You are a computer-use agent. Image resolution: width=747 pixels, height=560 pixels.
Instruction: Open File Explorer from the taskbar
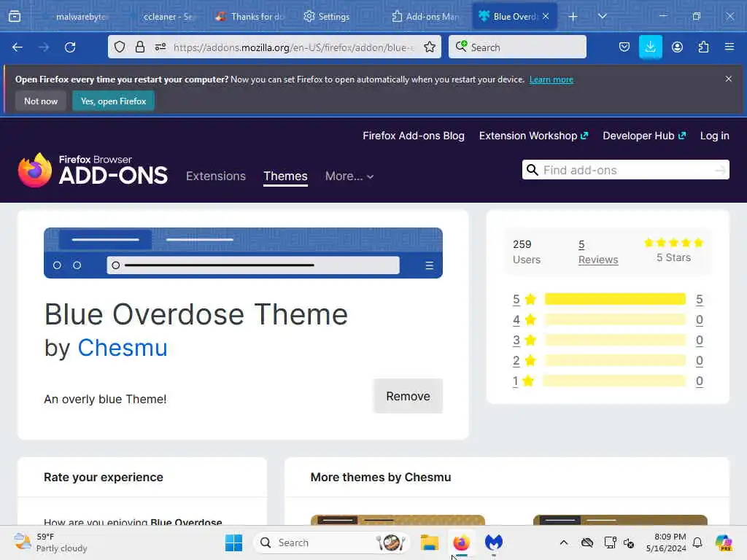[429, 542]
